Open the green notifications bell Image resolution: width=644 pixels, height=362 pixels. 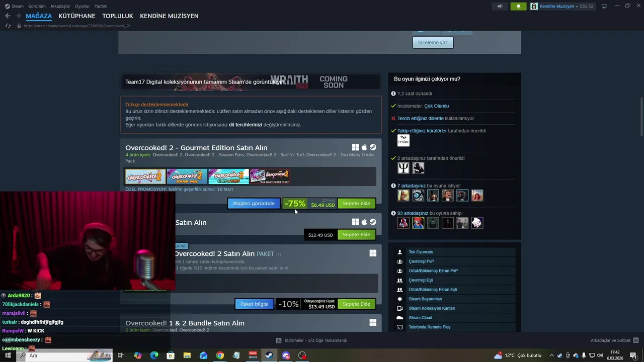click(x=519, y=7)
